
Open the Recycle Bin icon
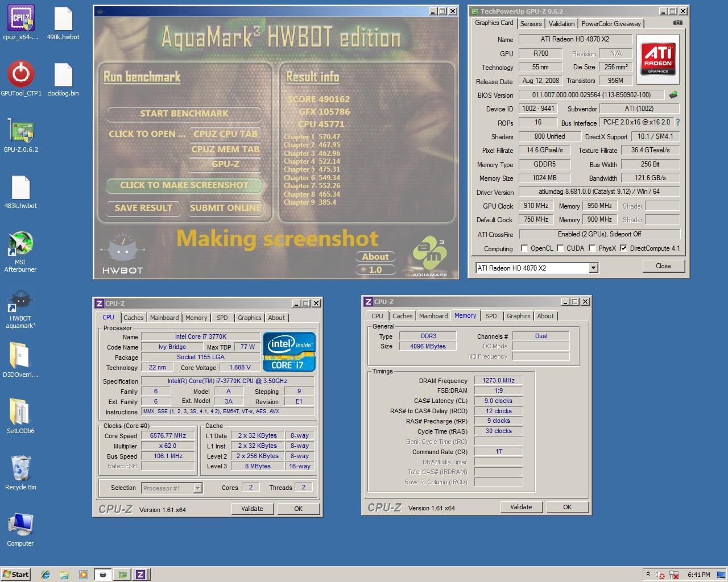(x=20, y=472)
